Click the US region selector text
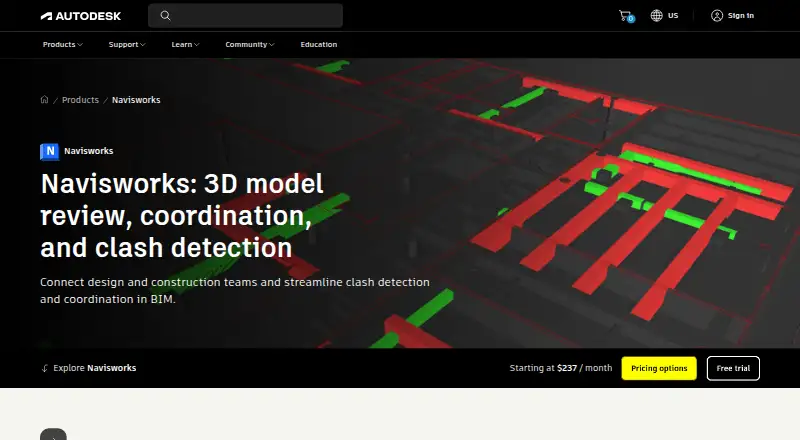This screenshot has width=800, height=440. click(673, 16)
